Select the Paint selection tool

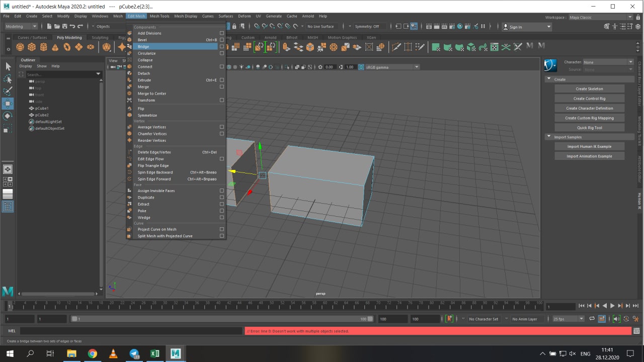tap(8, 92)
